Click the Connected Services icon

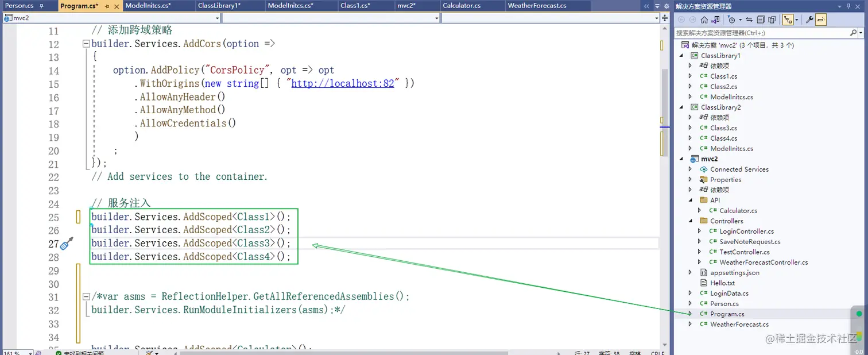click(x=703, y=169)
